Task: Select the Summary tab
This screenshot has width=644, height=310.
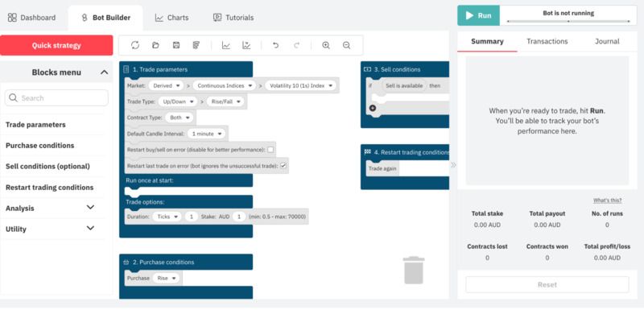Action: 487,42
